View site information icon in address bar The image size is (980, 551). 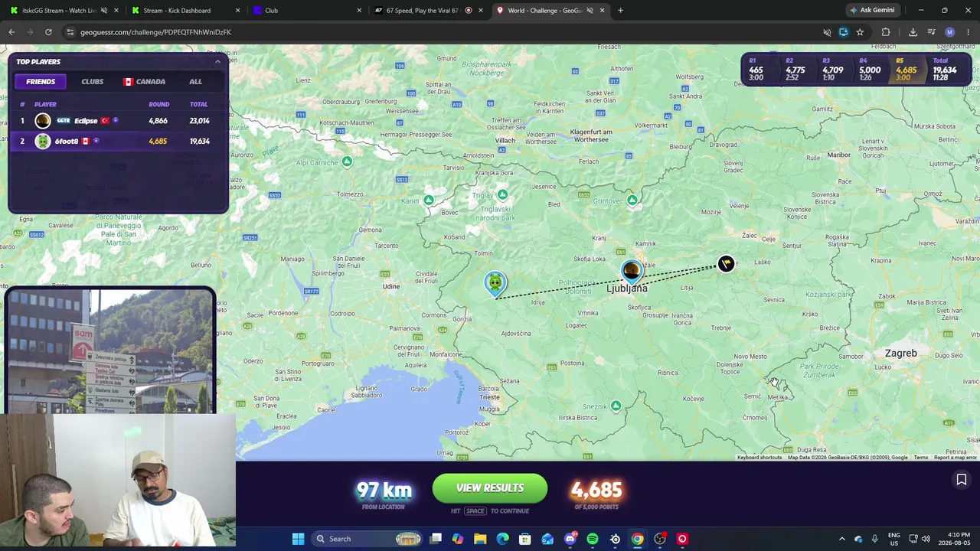pyautogui.click(x=70, y=32)
